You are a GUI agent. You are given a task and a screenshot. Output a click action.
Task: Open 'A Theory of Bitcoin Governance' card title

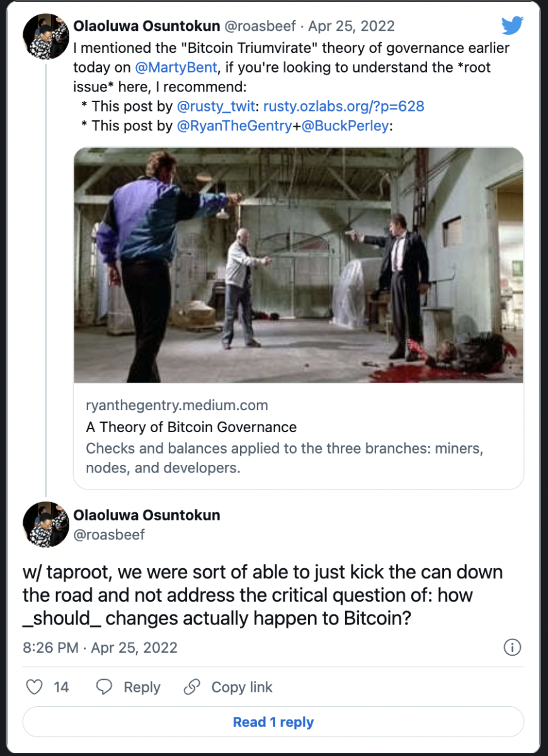191,427
